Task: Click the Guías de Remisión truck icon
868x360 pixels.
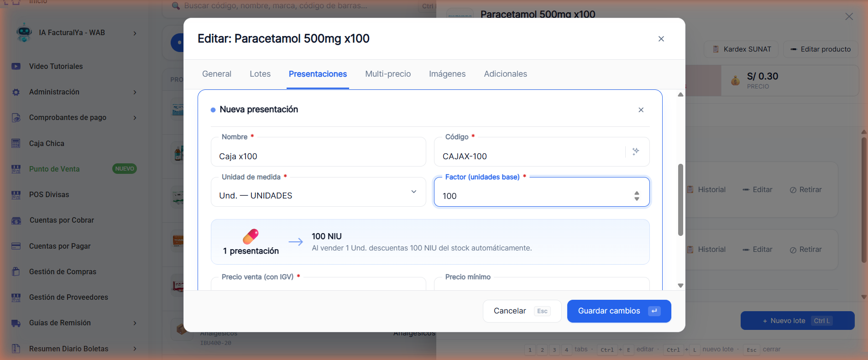Action: [16, 323]
